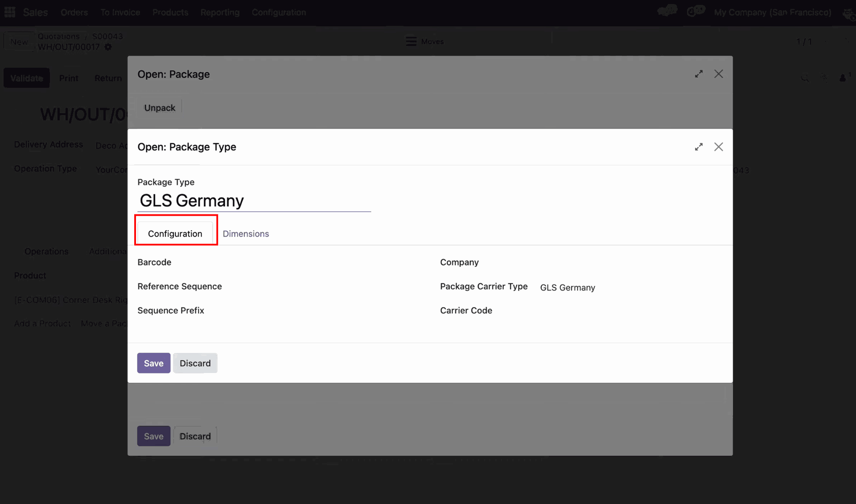Image resolution: width=856 pixels, height=504 pixels.
Task: Expand Package Type dialog to full screen
Action: point(699,147)
